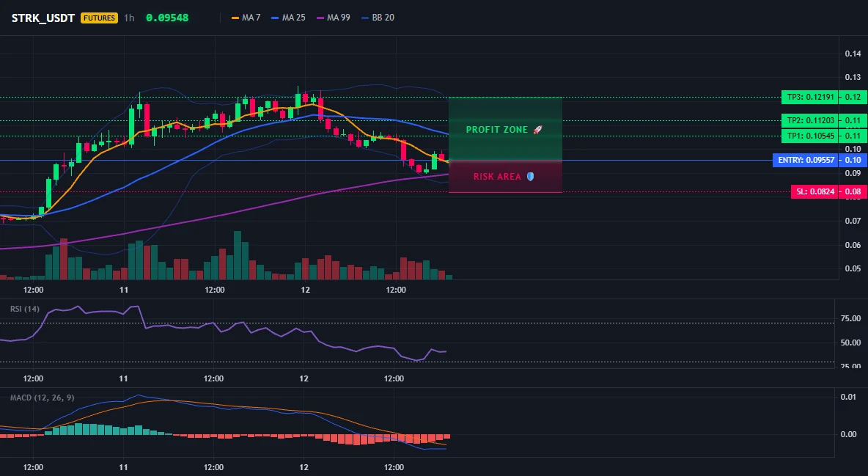868x476 pixels.
Task: Click the red SL: 0.0824 stop-loss label
Action: 814,191
